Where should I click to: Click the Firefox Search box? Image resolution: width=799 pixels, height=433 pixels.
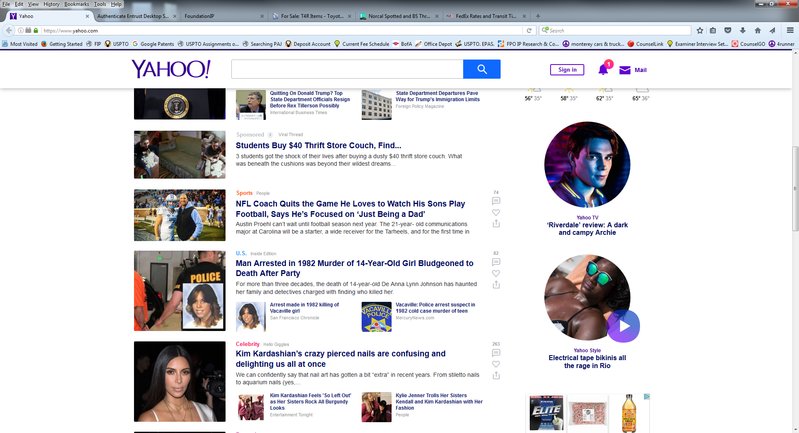tap(615, 31)
